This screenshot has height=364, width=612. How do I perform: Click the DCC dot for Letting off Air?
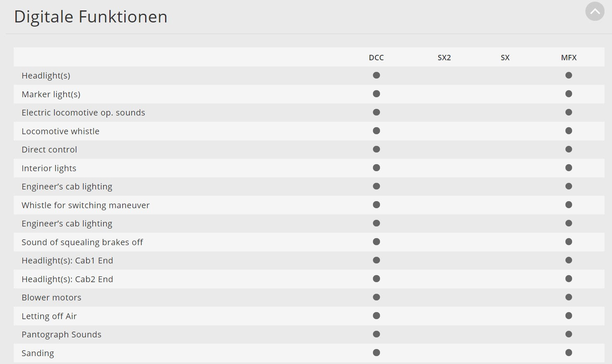pyautogui.click(x=376, y=316)
